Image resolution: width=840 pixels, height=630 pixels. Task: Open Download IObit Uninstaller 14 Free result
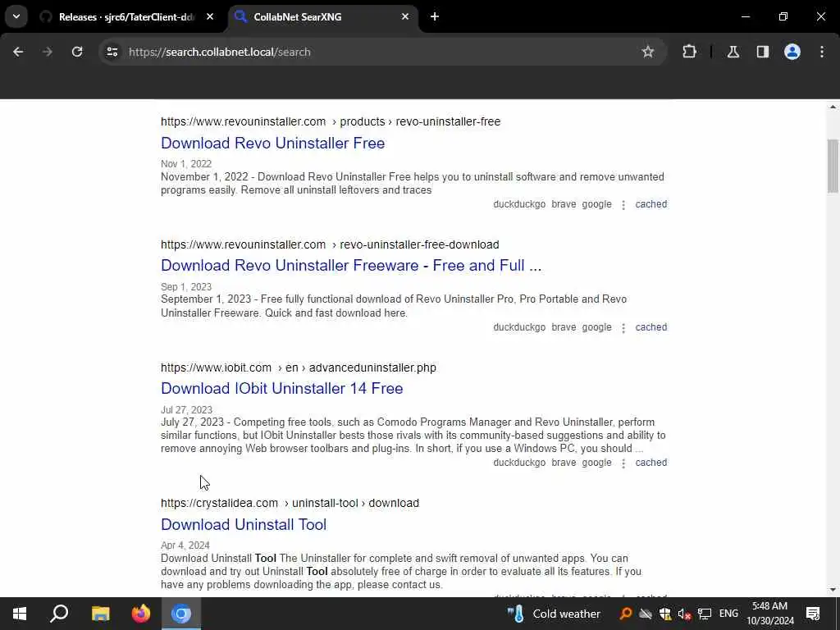point(282,388)
